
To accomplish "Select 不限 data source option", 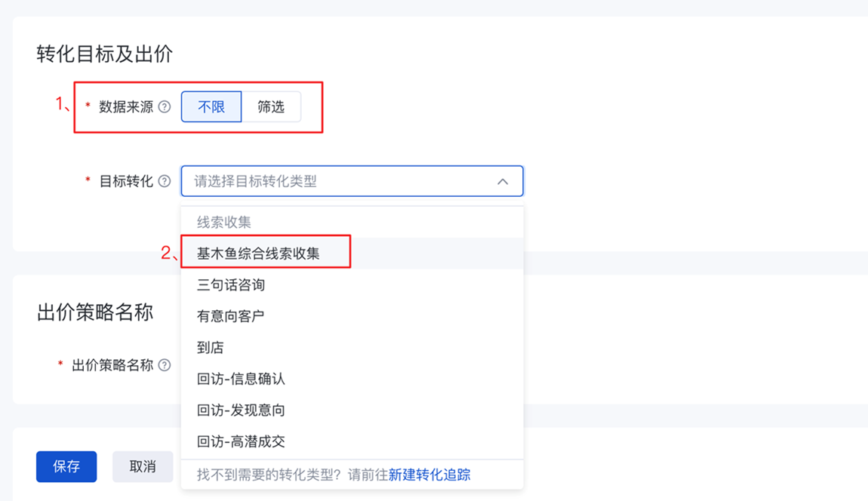I will [x=211, y=107].
